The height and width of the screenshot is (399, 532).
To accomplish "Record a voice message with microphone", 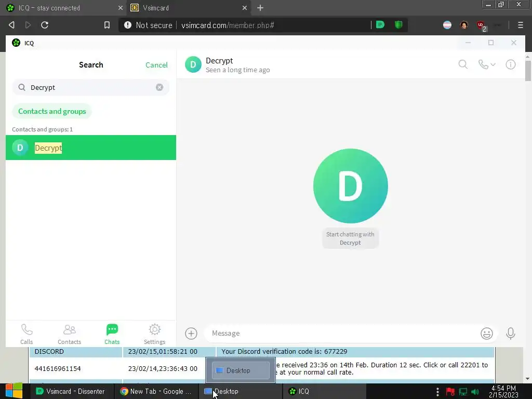I will coord(511,334).
